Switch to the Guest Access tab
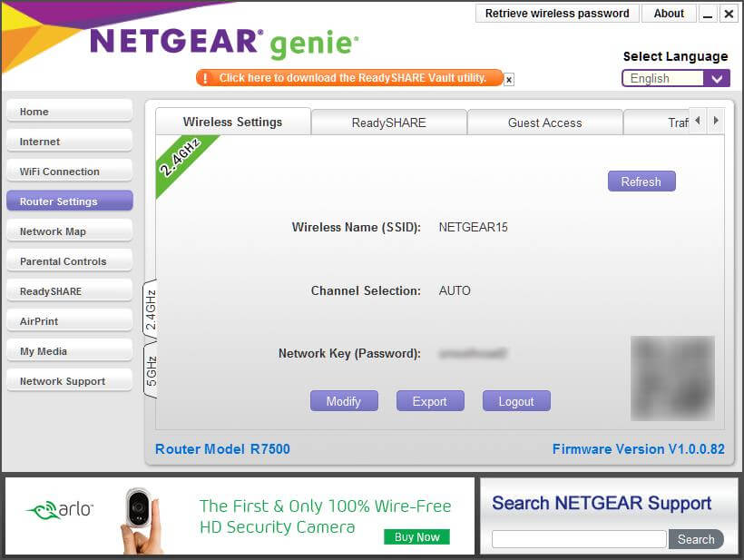 point(544,123)
